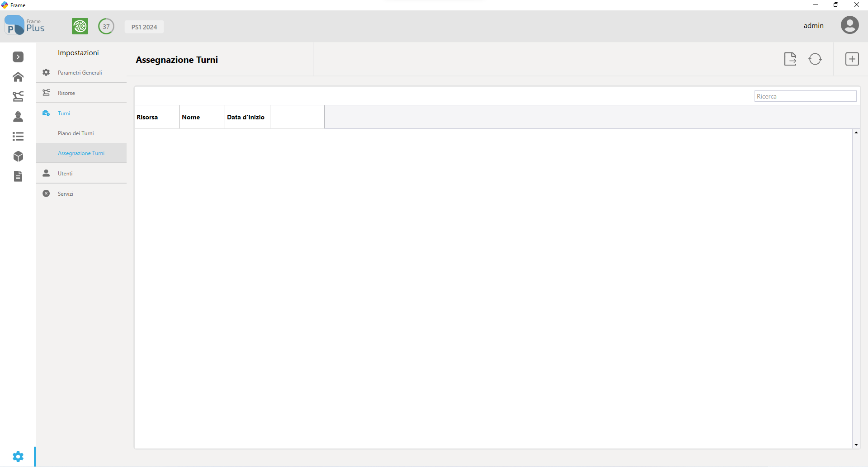This screenshot has width=868, height=467.
Task: Open the operator person icon in sidebar
Action: [x=18, y=117]
